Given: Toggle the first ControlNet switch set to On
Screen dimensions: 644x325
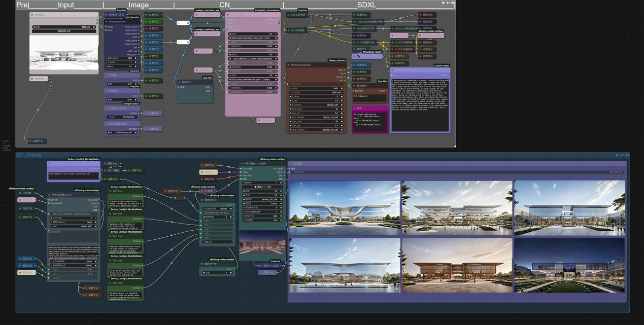Looking at the screenshot, I should [x=253, y=34].
